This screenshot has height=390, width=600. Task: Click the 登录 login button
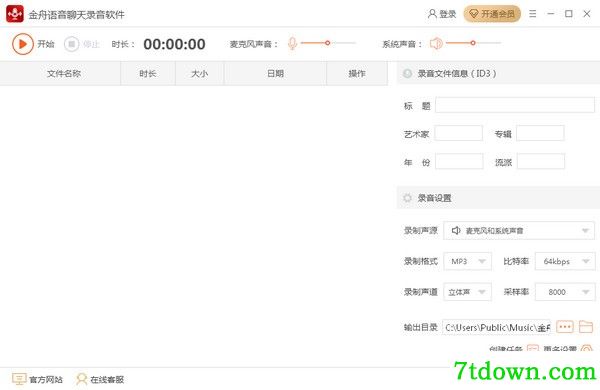tap(442, 14)
